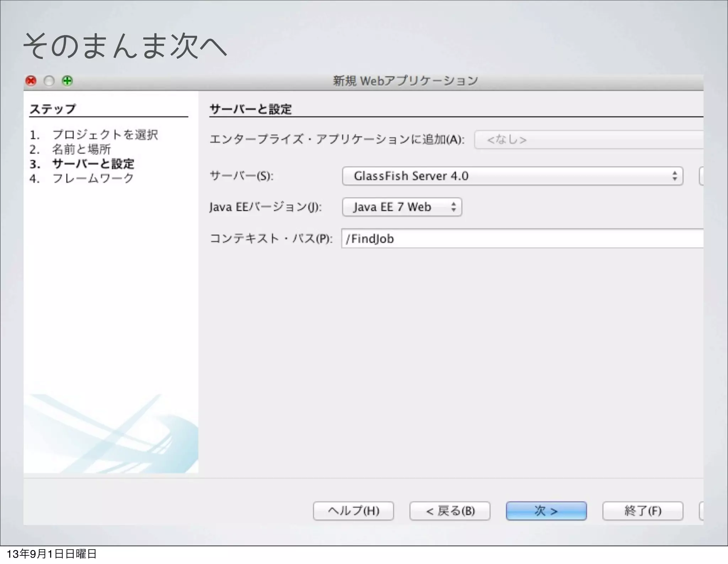Screen dimensions: 728x564
Task: Click the < 戻る(B) back button
Action: pos(450,511)
